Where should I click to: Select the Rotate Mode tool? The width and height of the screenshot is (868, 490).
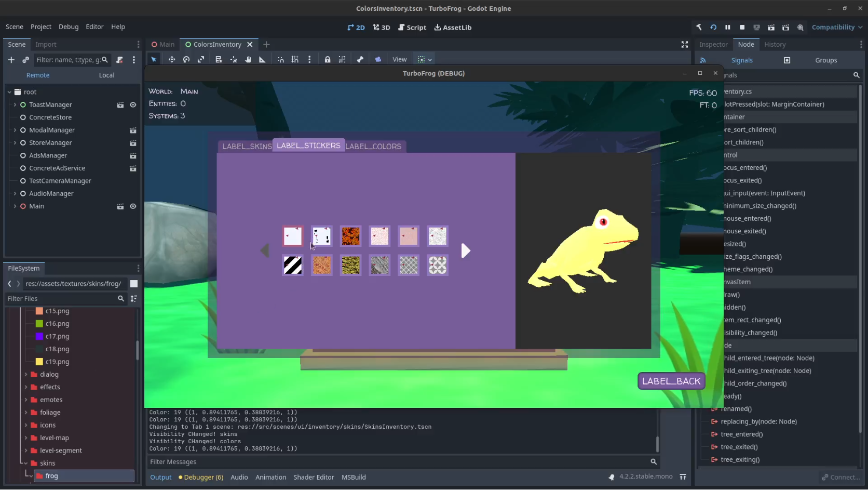186,60
